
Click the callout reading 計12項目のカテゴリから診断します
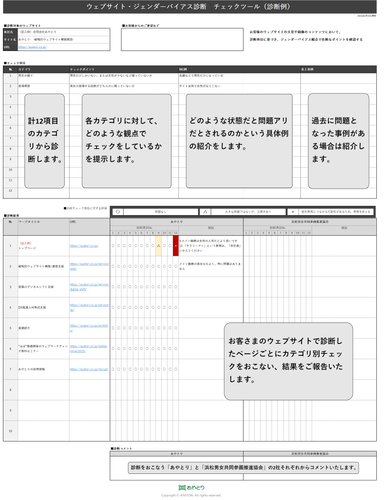(x=44, y=141)
